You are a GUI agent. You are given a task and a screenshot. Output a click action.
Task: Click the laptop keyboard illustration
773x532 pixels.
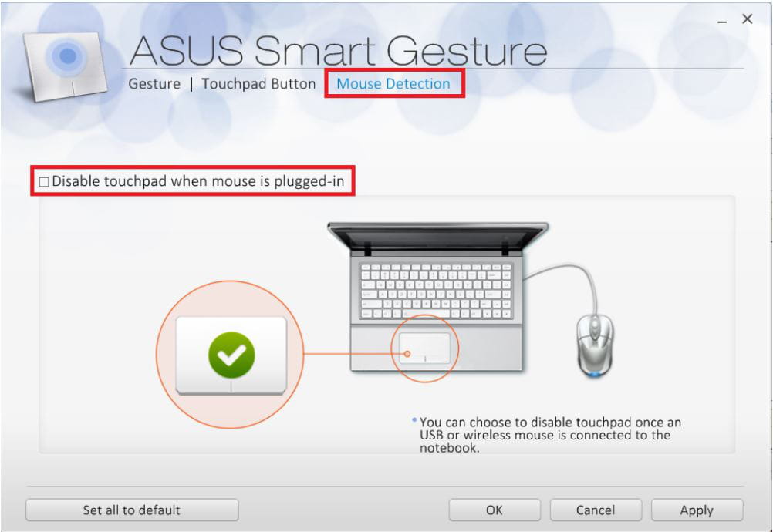point(436,291)
